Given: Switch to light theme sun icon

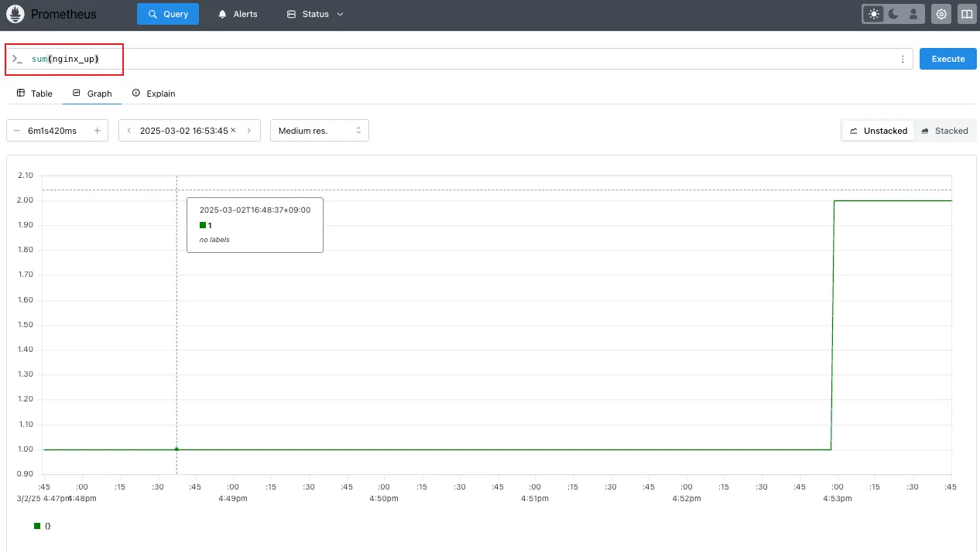Looking at the screenshot, I should point(874,14).
